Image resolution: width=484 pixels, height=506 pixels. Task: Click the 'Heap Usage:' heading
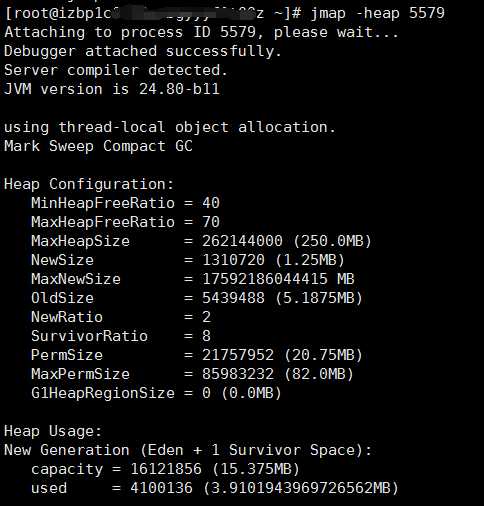coord(53,431)
